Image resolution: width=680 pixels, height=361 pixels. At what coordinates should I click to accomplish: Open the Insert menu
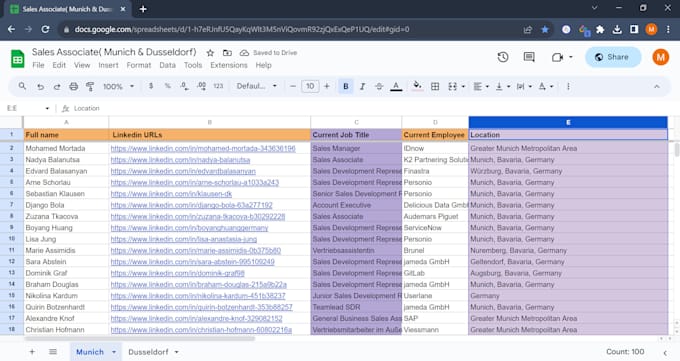(x=108, y=65)
